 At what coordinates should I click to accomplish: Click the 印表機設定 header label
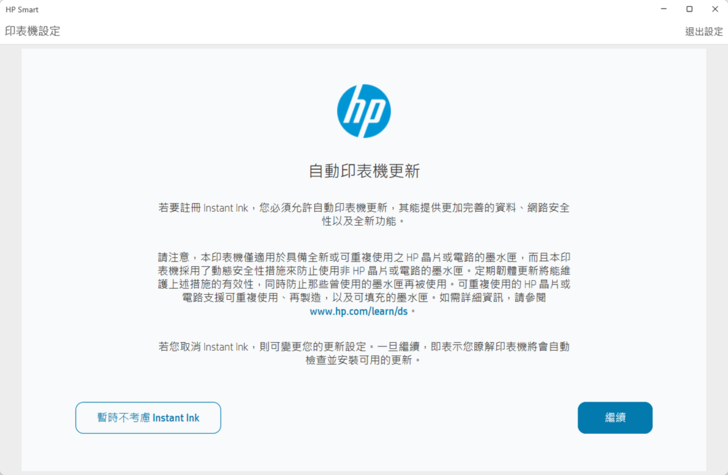pos(32,31)
